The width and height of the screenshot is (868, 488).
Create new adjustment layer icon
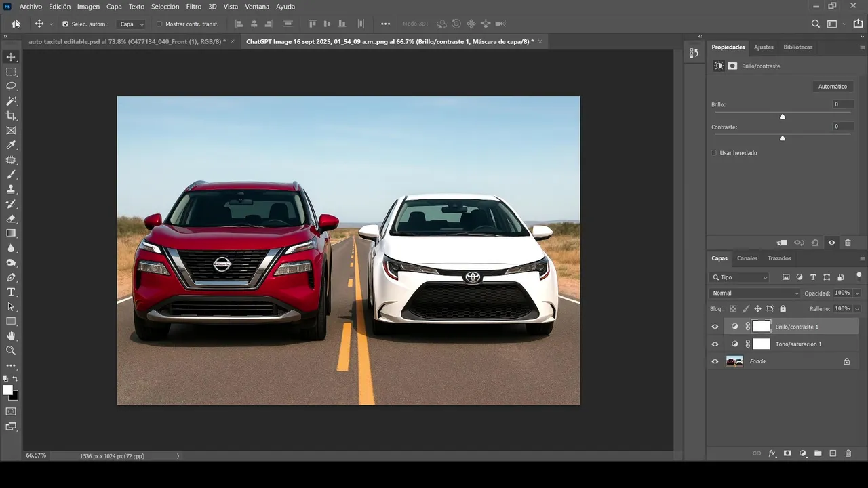803,453
